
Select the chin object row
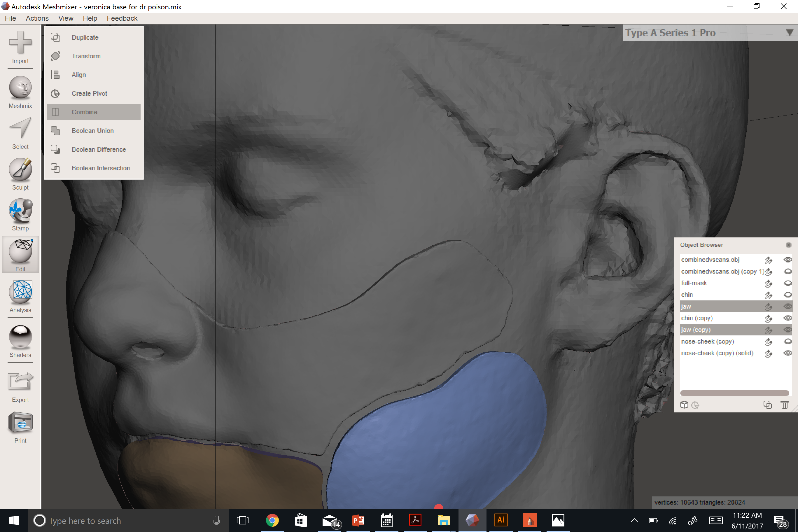736,295
